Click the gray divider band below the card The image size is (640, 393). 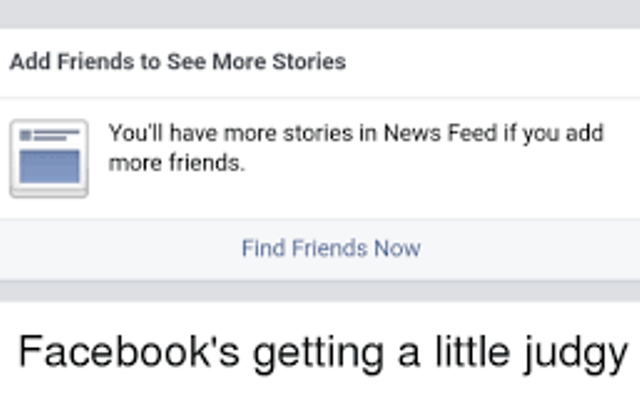[x=320, y=291]
